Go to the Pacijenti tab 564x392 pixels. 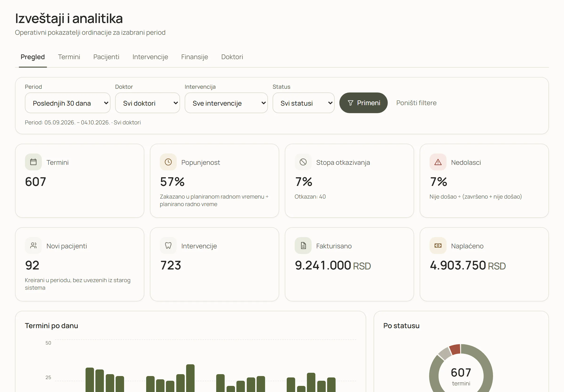(106, 57)
